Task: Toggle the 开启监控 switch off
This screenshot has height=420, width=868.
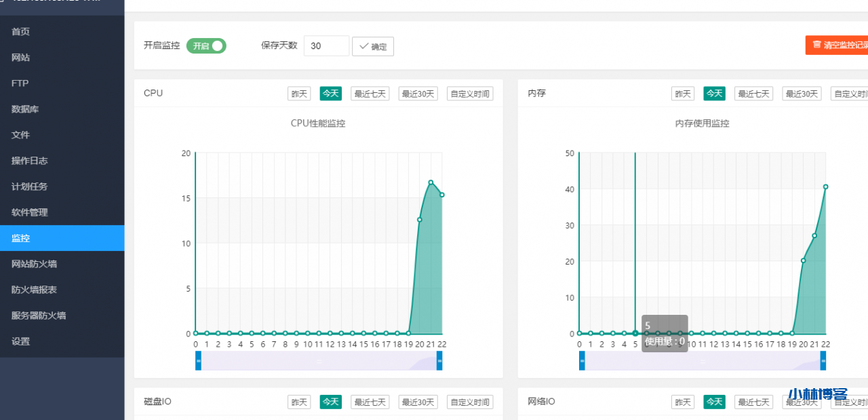Action: pyautogui.click(x=206, y=45)
